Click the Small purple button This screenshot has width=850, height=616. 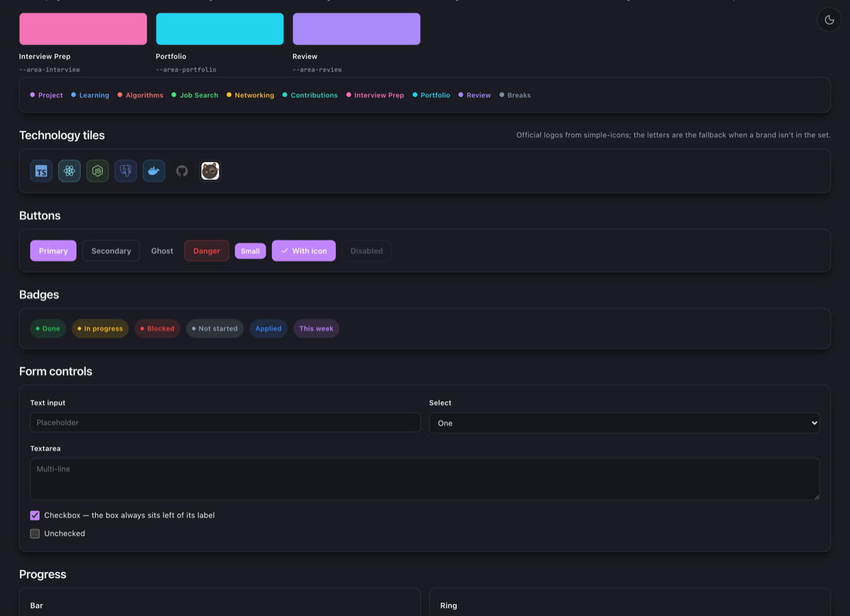coord(250,251)
